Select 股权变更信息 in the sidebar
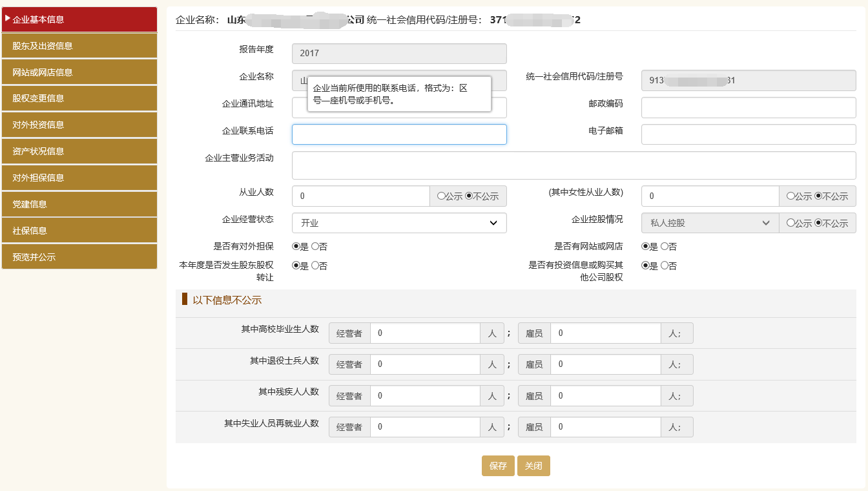This screenshot has width=868, height=491. (79, 98)
